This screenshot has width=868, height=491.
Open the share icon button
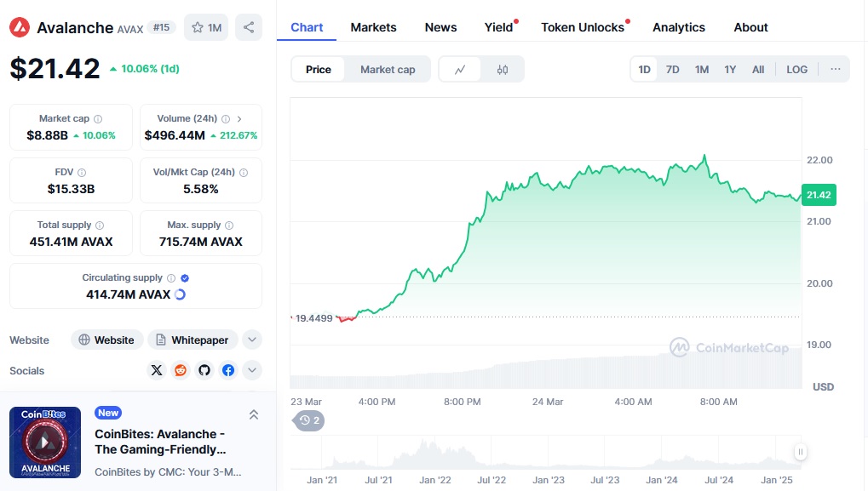(x=249, y=27)
